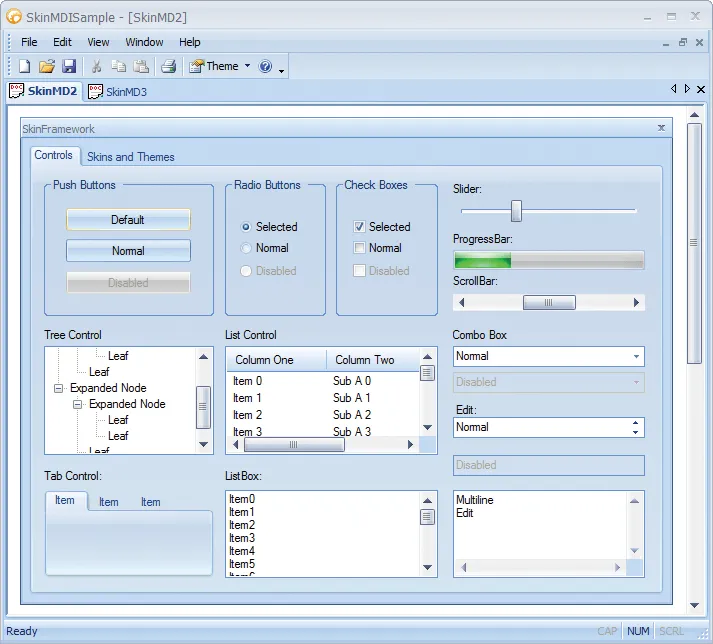Click the ScrollBar sample thumb
The image size is (713, 644).
point(549,302)
